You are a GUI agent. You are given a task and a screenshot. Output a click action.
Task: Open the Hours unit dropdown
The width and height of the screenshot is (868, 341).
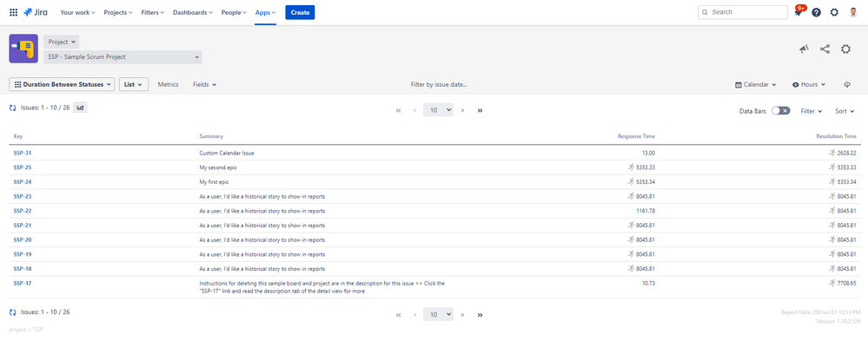[x=809, y=84]
